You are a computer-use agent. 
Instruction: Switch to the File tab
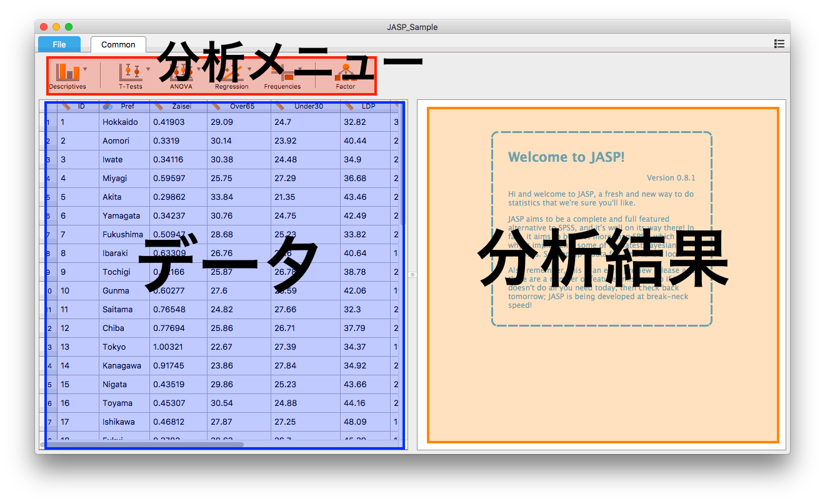tap(59, 44)
